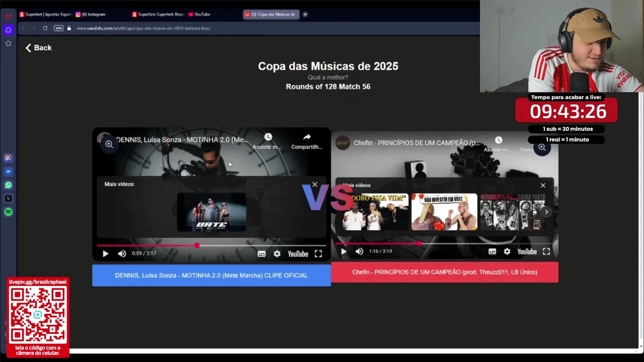Open settings gear on MOTINHA video
The width and height of the screenshot is (644, 362).
(277, 254)
